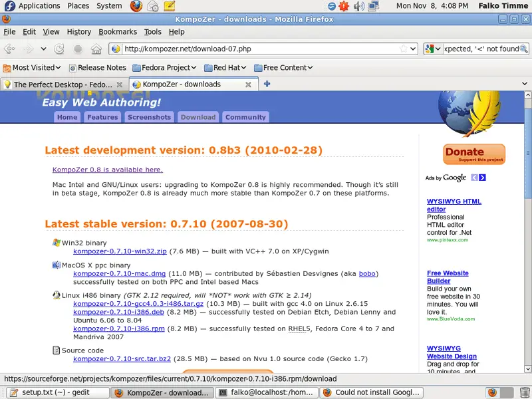
Task: Click the next ad arrow beside Ads by Google
Action: [x=482, y=178]
